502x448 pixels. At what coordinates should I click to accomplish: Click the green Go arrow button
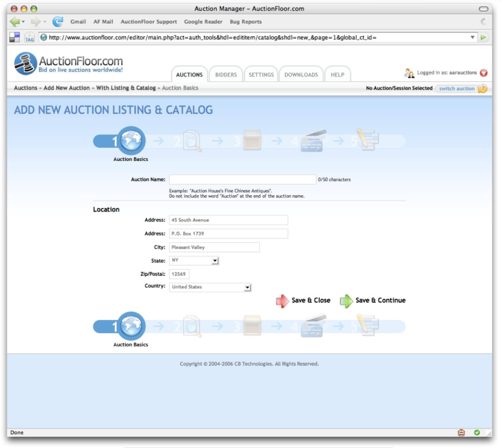(483, 37)
